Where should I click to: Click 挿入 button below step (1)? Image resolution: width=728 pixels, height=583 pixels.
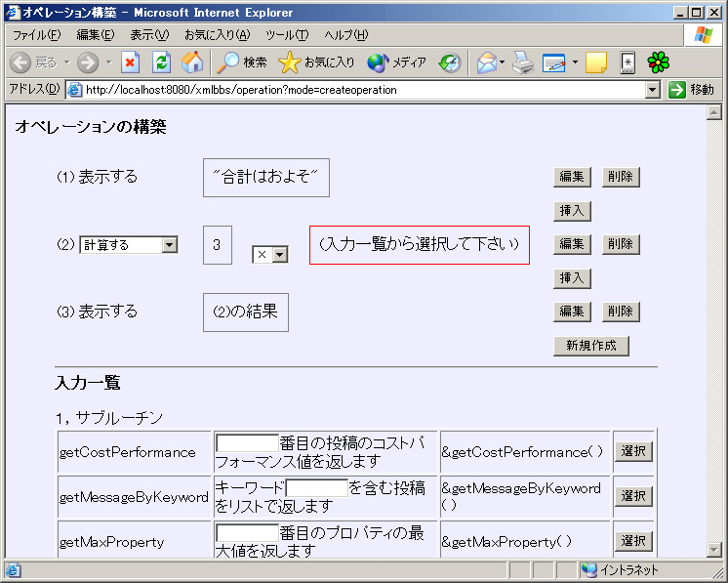[x=572, y=211]
